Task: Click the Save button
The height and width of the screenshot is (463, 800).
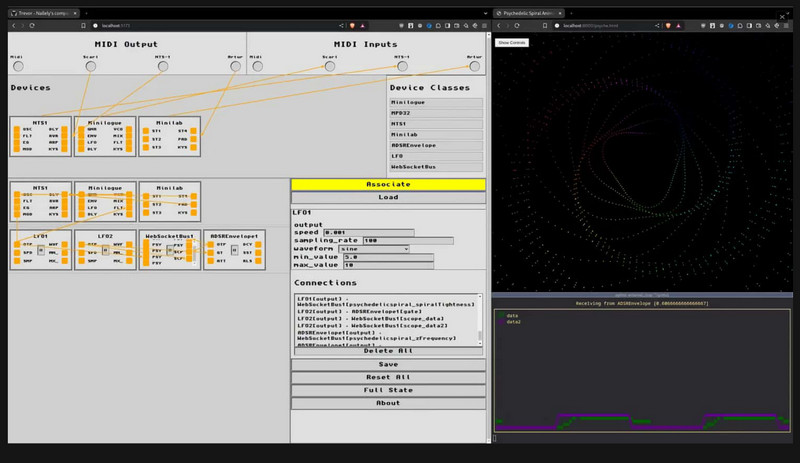Action: 388,364
